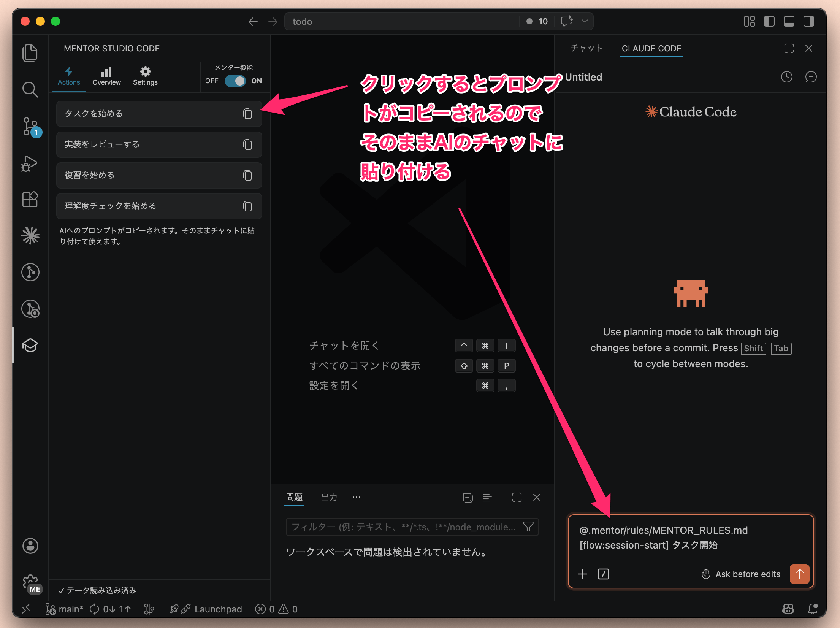Viewport: 840px width, 628px height.
Task: Open the Extensions view
Action: pos(30,199)
